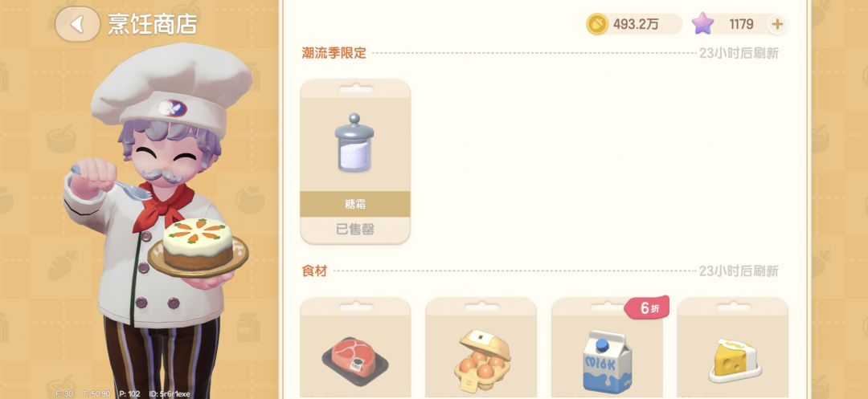Screen dimensions: 868x399
Task: Click the 已售罄 sold out label
Action: (355, 230)
